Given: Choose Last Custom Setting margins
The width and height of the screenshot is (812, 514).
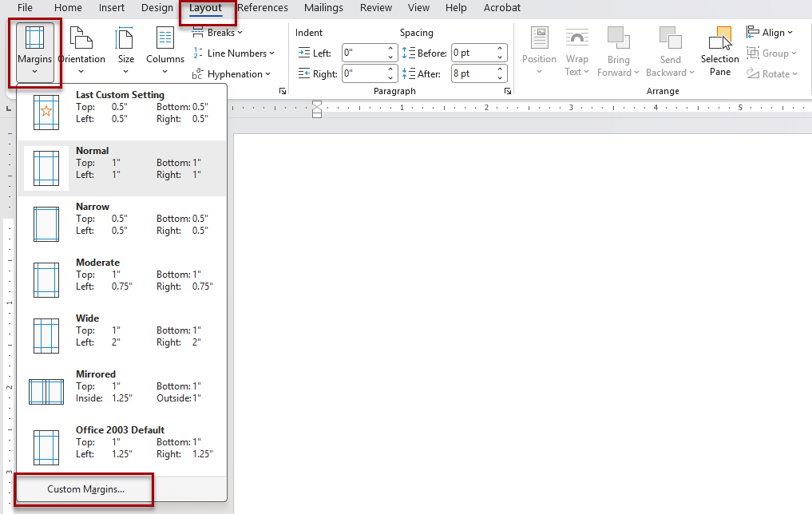Looking at the screenshot, I should [121, 112].
